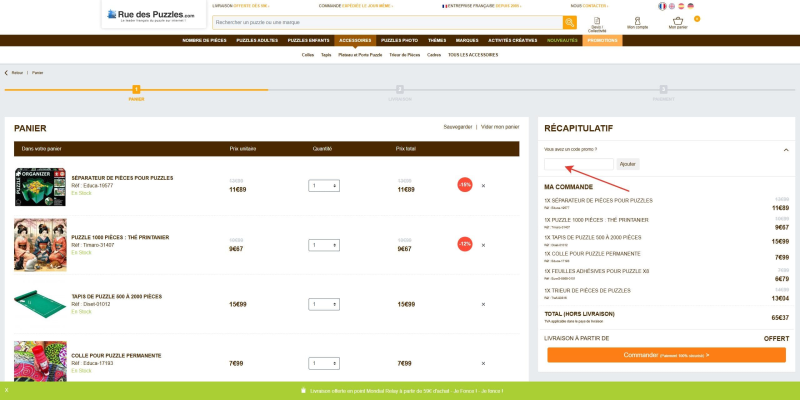Switch language with UK flag
This screenshot has width=800, height=400.
(x=672, y=6)
